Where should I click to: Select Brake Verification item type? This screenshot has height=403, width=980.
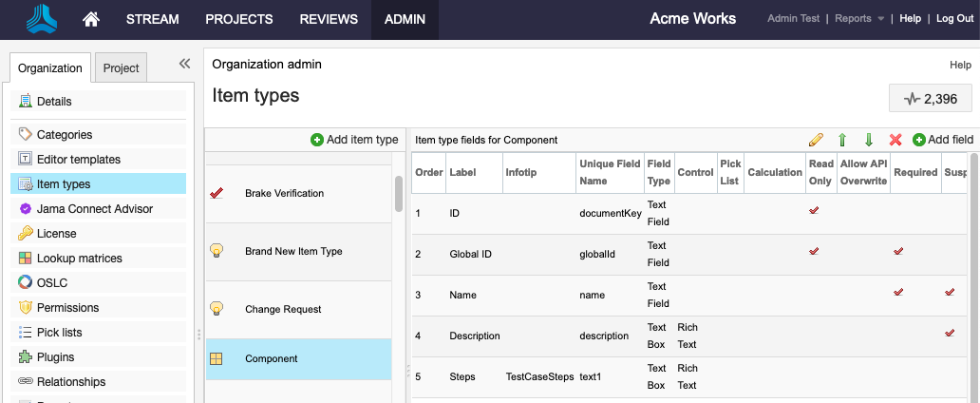click(x=284, y=194)
